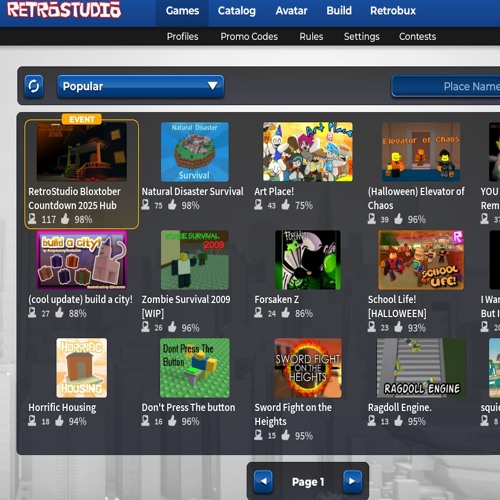
Task: Open the Retrobux tab
Action: (x=393, y=11)
